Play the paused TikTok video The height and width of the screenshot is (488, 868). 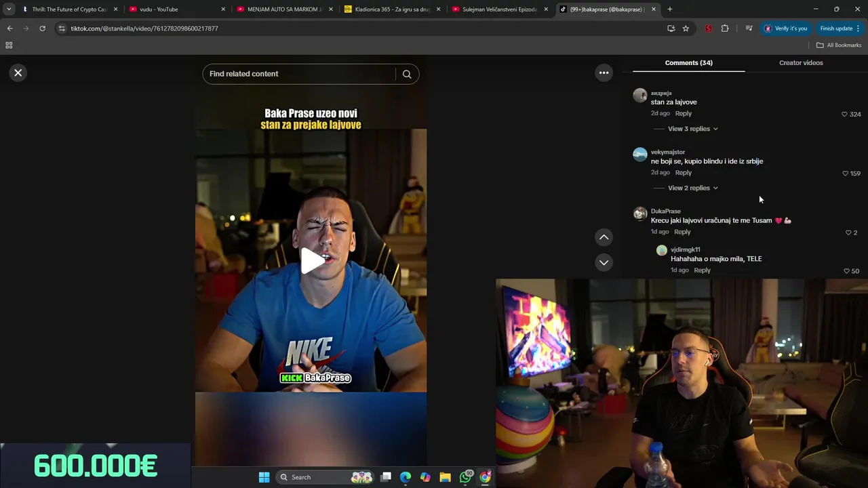[x=311, y=261]
